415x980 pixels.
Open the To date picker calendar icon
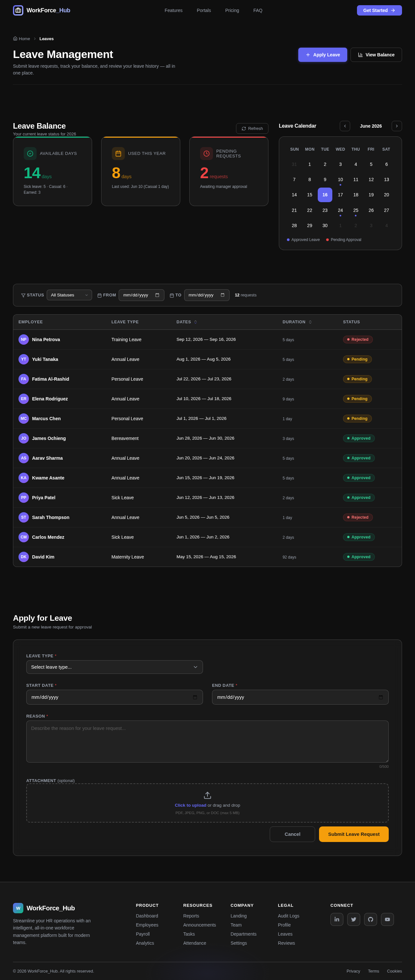(222, 295)
